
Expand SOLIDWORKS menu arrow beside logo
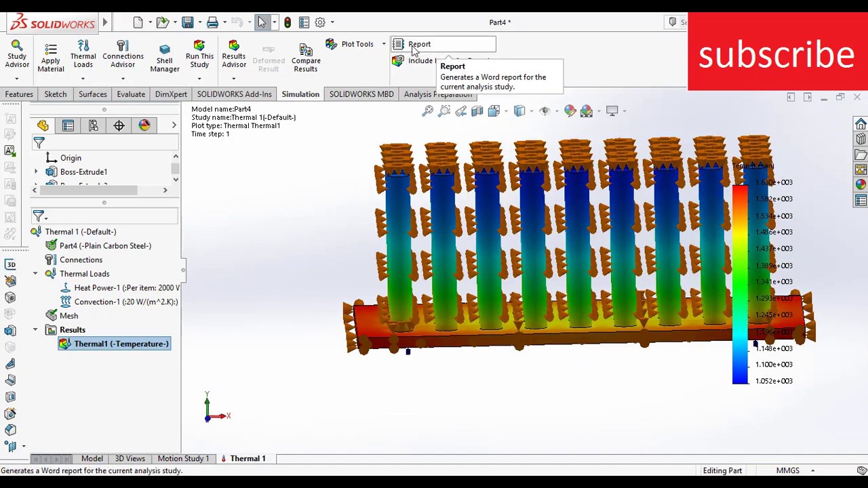click(105, 22)
